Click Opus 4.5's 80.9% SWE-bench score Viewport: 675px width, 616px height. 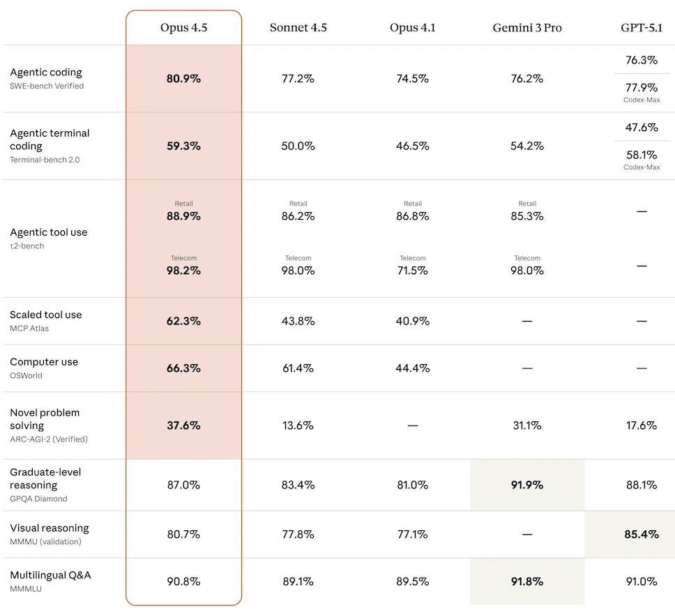[183, 79]
